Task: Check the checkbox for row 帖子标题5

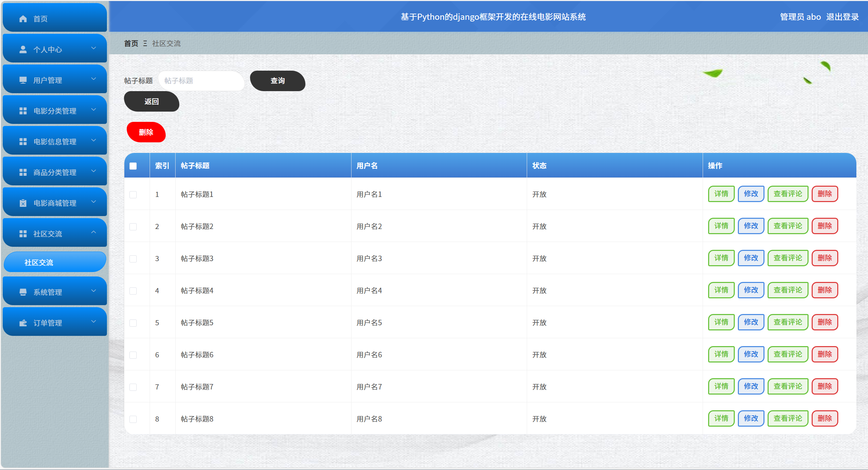Action: 133,323
